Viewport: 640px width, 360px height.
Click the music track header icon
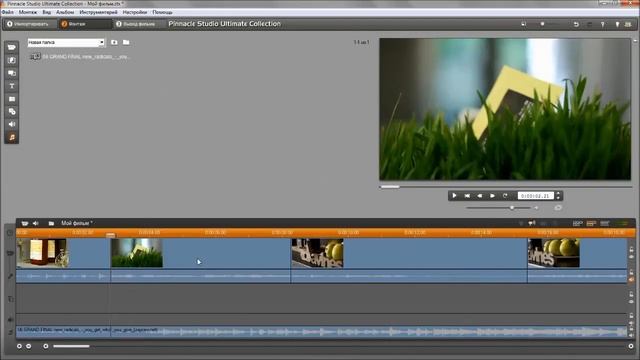pos(10,332)
